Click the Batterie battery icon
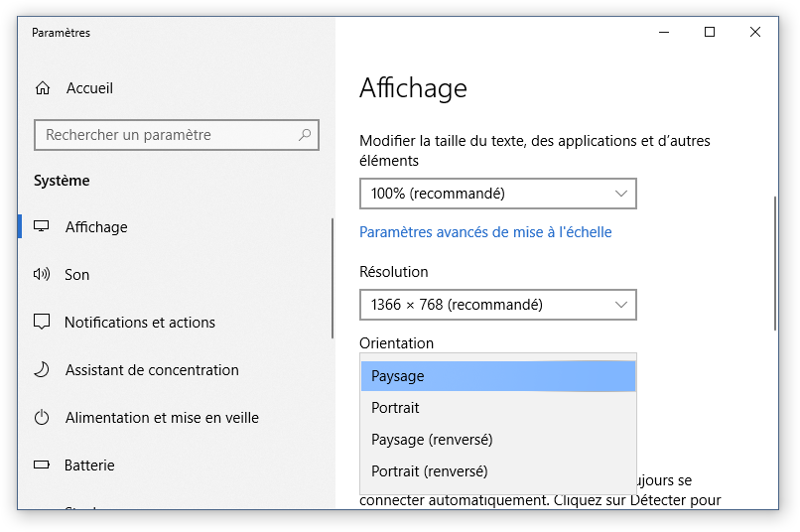This screenshot has height=532, width=800. tap(42, 465)
